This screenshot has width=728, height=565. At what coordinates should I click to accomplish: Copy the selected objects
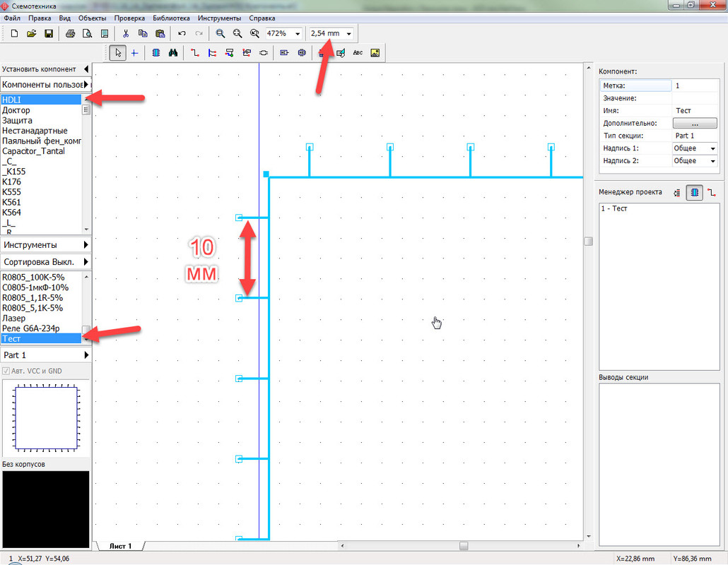[143, 33]
